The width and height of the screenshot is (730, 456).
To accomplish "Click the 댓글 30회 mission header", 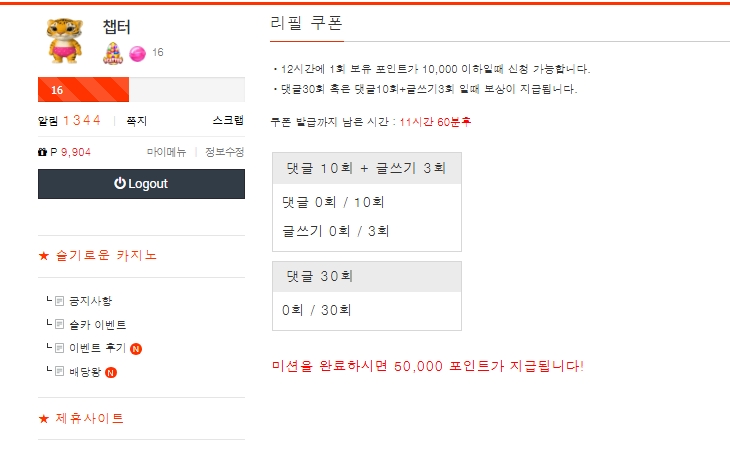I will tap(366, 276).
